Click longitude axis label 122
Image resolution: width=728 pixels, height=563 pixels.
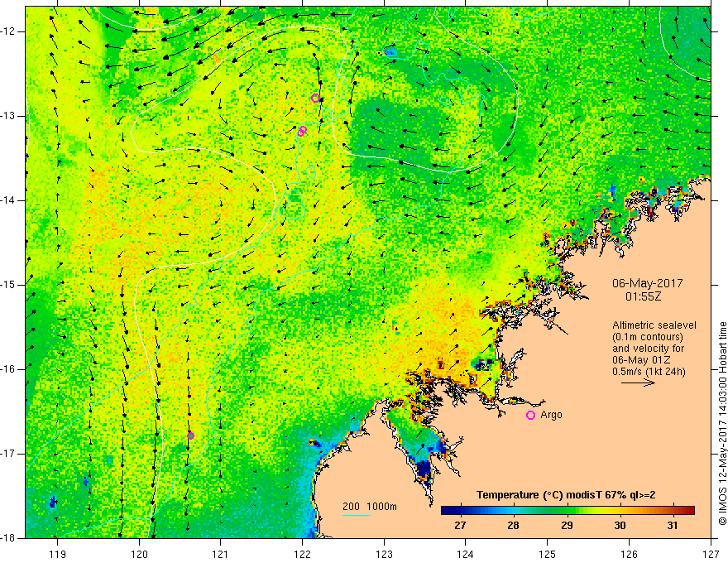[x=302, y=554]
